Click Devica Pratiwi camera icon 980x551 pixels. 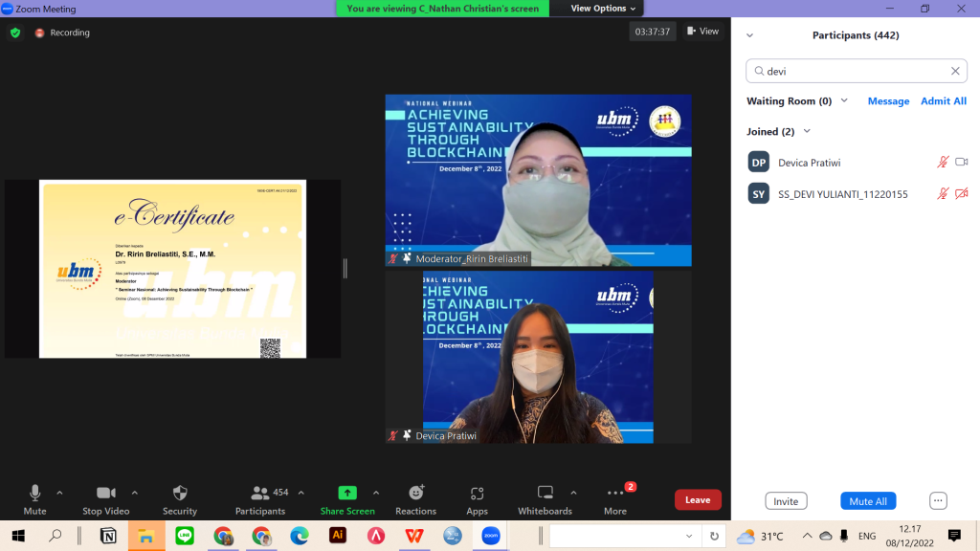point(961,162)
